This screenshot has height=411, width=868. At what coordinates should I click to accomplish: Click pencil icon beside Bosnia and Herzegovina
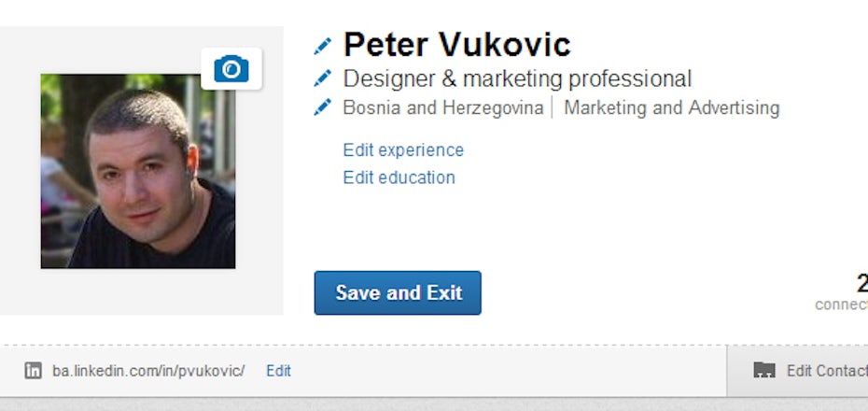click(x=323, y=107)
